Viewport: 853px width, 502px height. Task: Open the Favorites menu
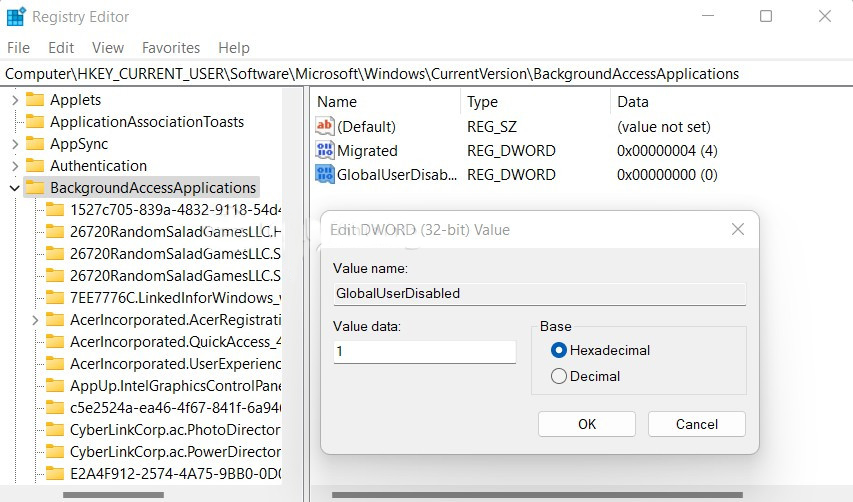[171, 48]
